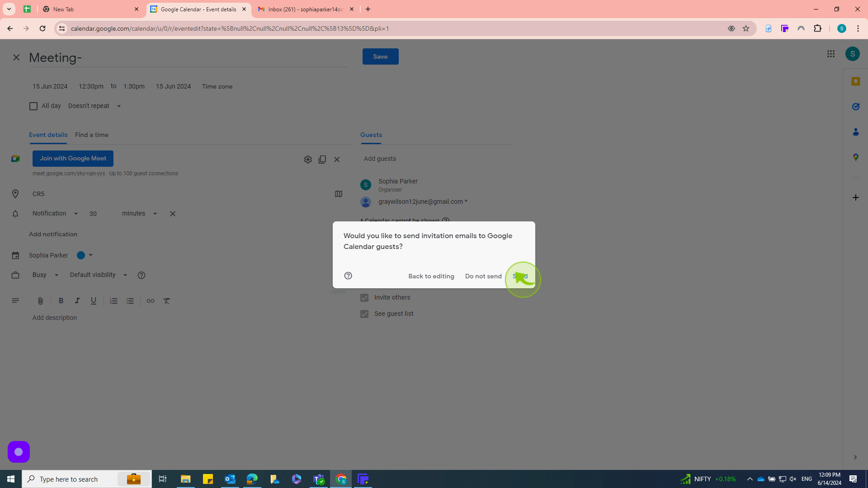
Task: Click Send to email invitations
Action: click(x=520, y=277)
